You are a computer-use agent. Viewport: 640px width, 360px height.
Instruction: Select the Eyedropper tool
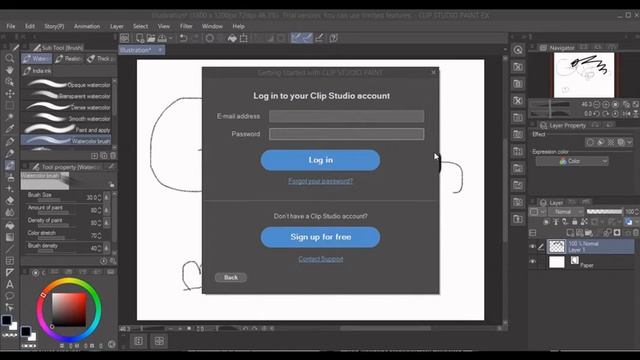[x=10, y=129]
